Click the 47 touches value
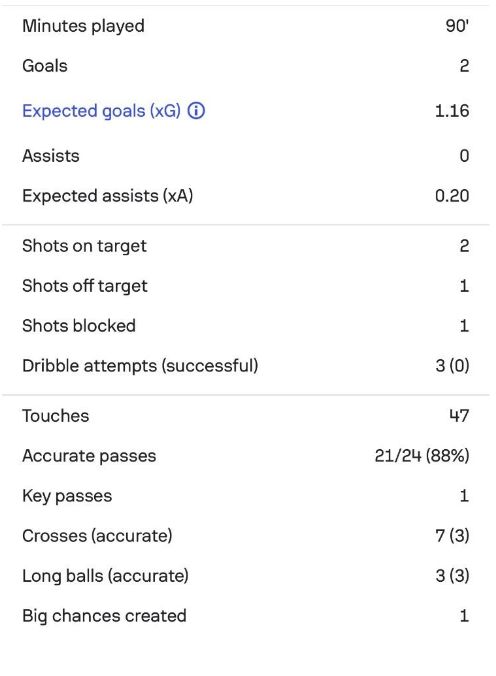496x676 pixels. pyautogui.click(x=459, y=416)
